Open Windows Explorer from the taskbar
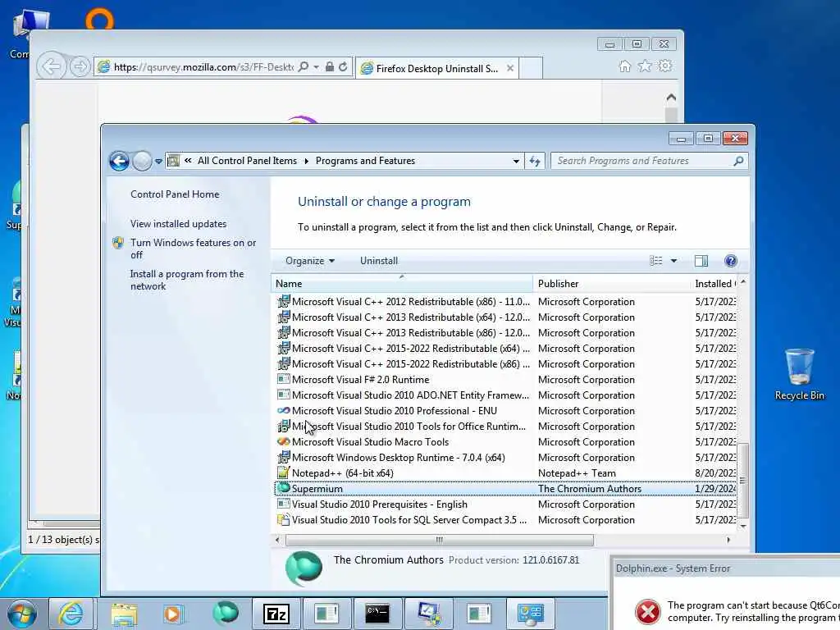The height and width of the screenshot is (630, 840). [x=125, y=614]
